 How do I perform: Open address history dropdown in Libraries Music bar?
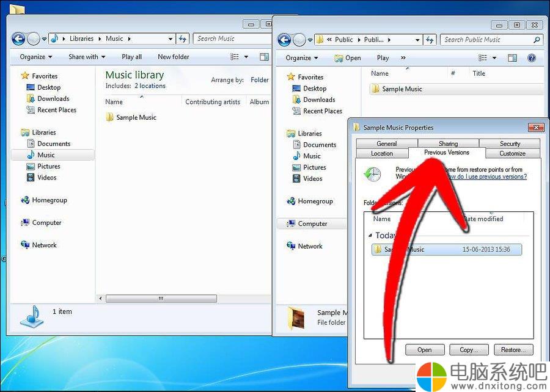(x=170, y=39)
